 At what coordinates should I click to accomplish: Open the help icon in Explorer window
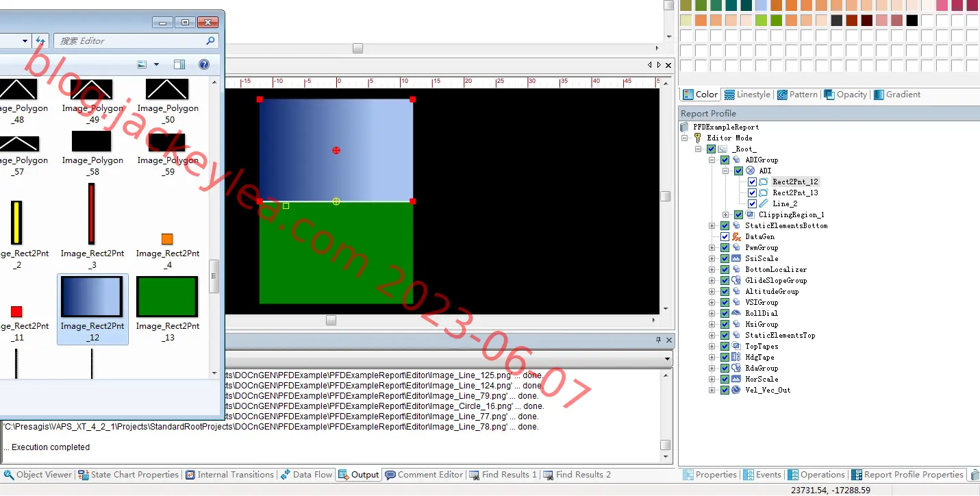(x=203, y=64)
